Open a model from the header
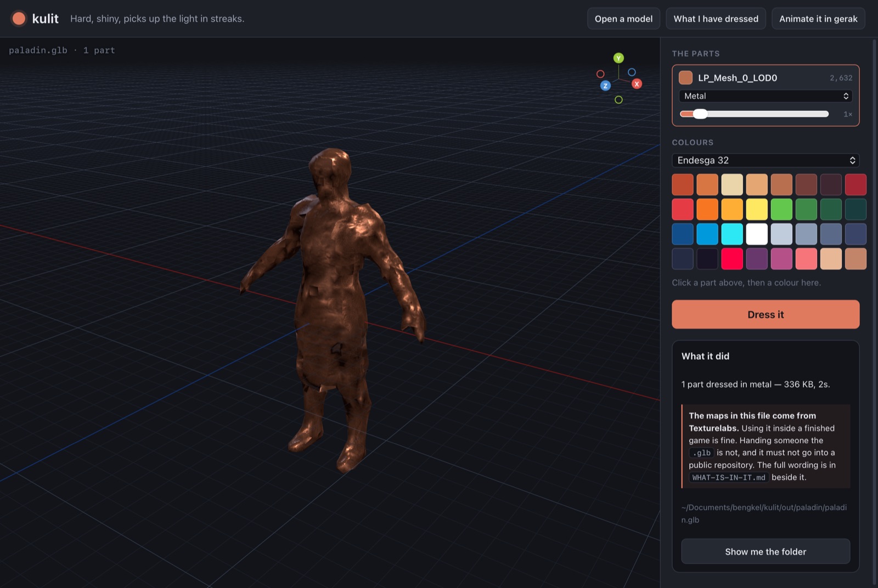Image resolution: width=878 pixels, height=588 pixels. tap(623, 19)
